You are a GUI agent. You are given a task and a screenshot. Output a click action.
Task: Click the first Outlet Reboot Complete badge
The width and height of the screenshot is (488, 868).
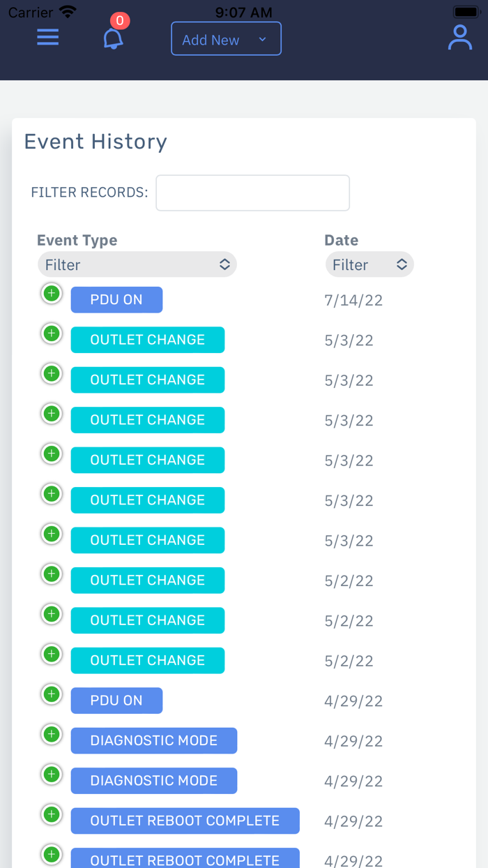click(185, 821)
